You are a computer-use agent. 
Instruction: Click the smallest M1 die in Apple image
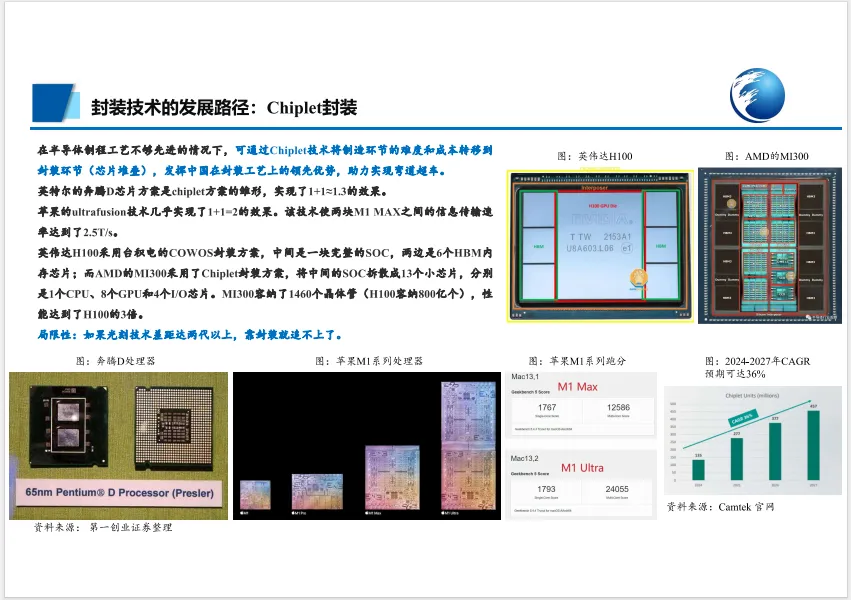coord(255,494)
